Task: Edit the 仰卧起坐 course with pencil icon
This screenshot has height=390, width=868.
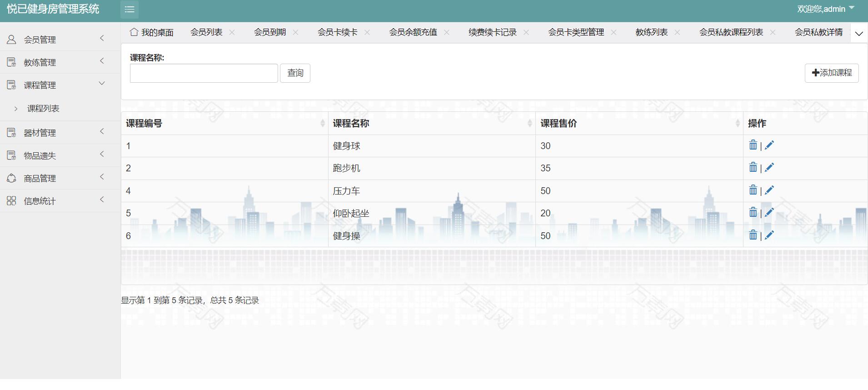Action: click(769, 213)
